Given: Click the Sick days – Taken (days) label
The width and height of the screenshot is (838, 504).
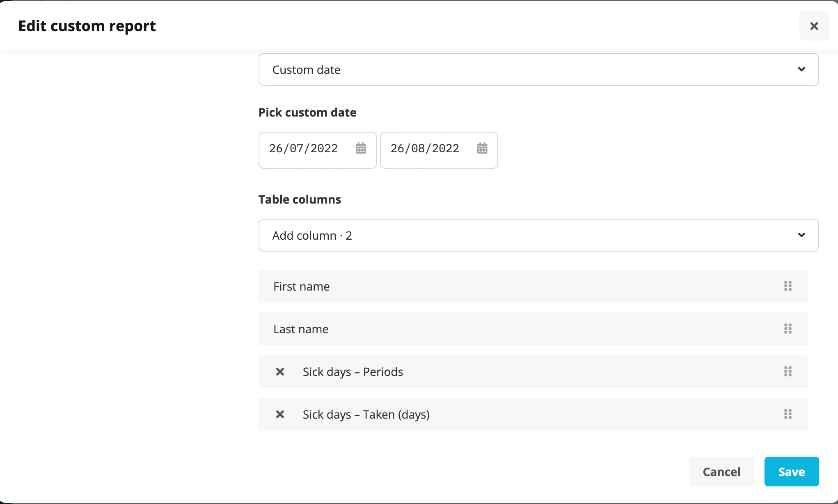Looking at the screenshot, I should (366, 415).
